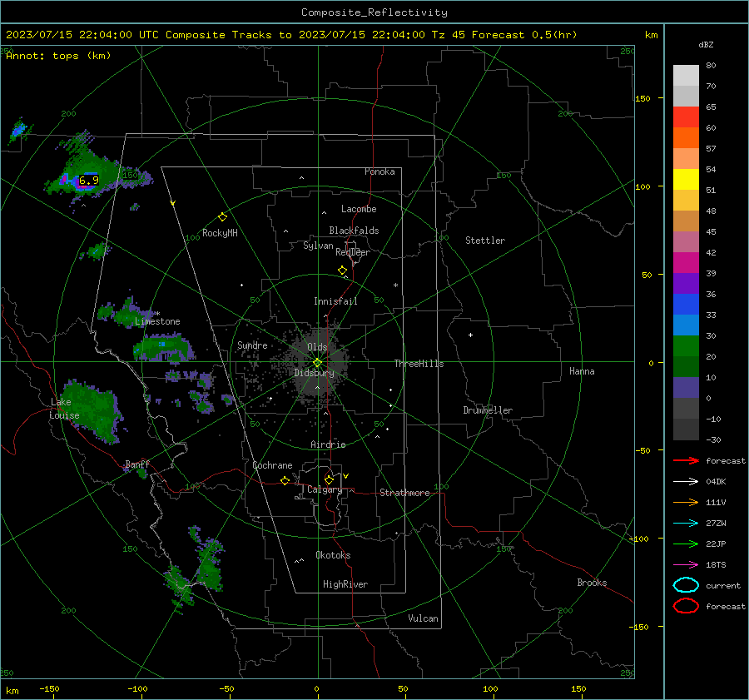
Task: Click the Calgary diamond station marker
Action: click(x=329, y=479)
